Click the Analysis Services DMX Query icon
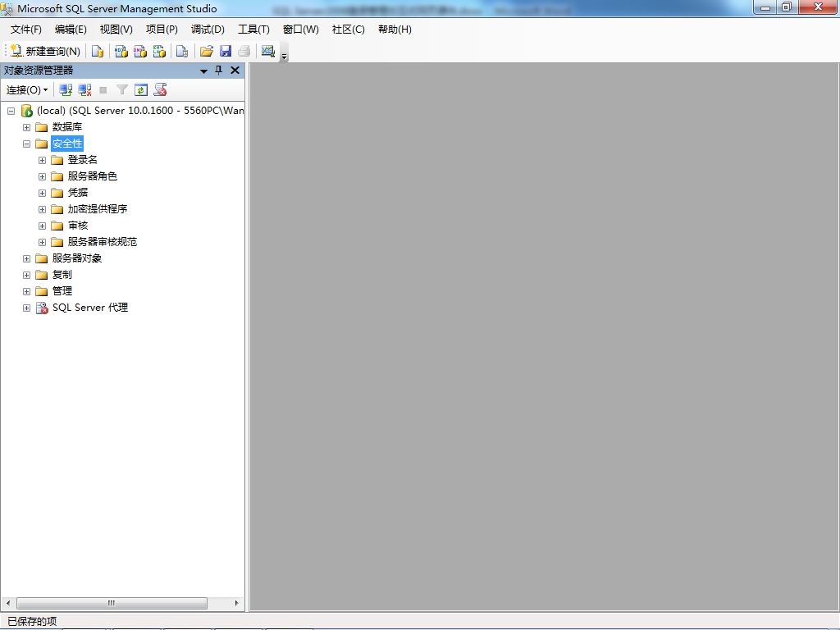Screen dimensions: 840x630 click(x=140, y=51)
